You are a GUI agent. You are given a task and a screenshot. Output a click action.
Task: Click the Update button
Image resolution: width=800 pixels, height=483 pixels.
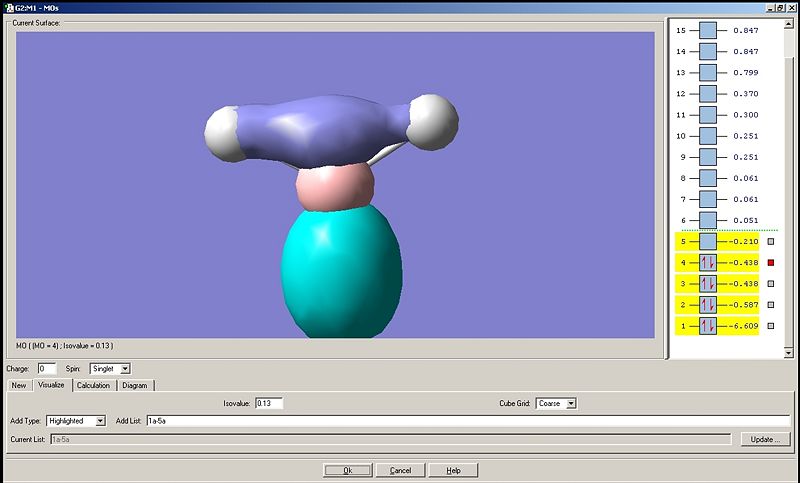(x=765, y=439)
